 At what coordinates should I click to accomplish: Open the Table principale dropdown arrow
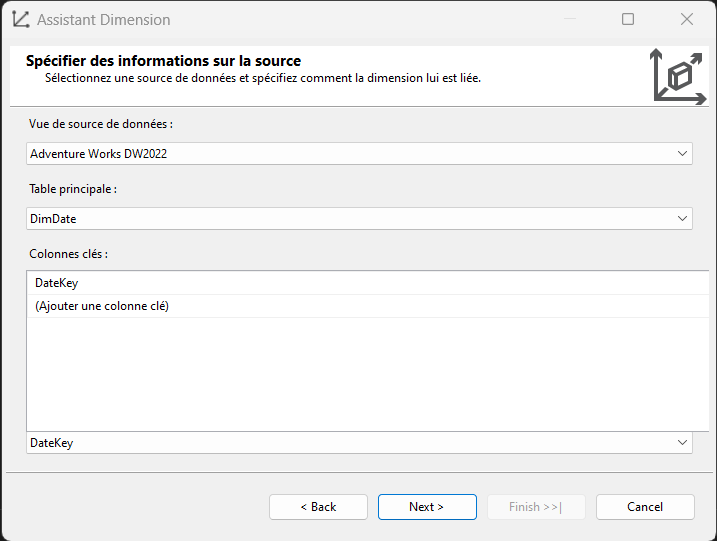pos(682,219)
